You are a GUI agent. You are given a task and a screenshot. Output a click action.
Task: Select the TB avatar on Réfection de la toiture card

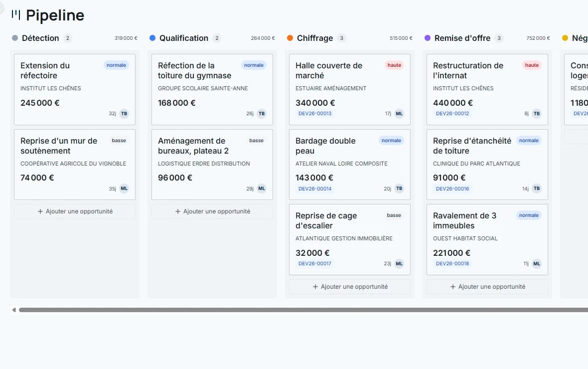262,113
